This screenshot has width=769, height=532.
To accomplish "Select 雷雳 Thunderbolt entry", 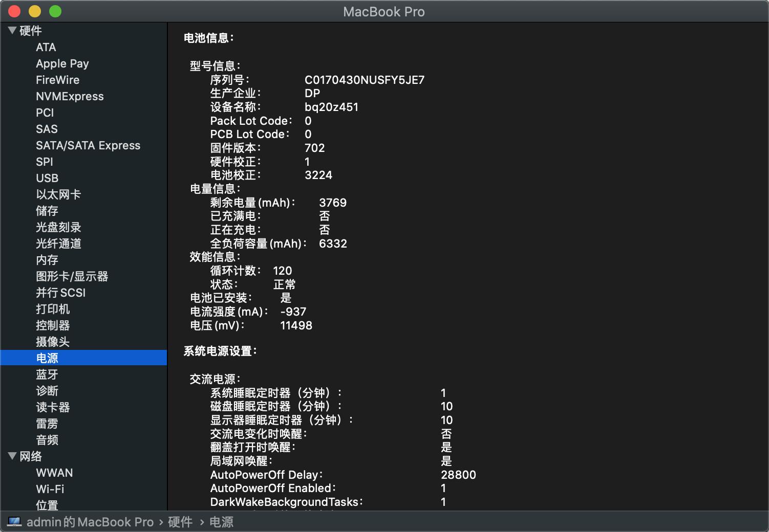I will (x=47, y=424).
